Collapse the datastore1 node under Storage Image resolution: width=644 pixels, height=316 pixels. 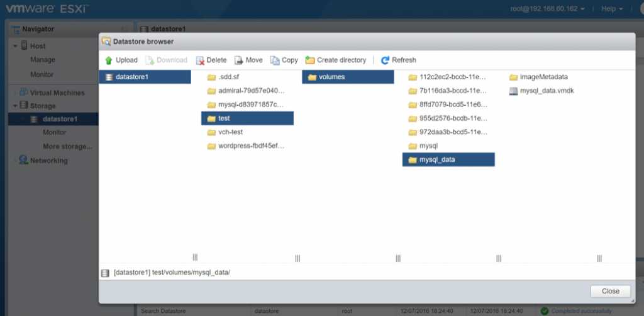point(23,119)
